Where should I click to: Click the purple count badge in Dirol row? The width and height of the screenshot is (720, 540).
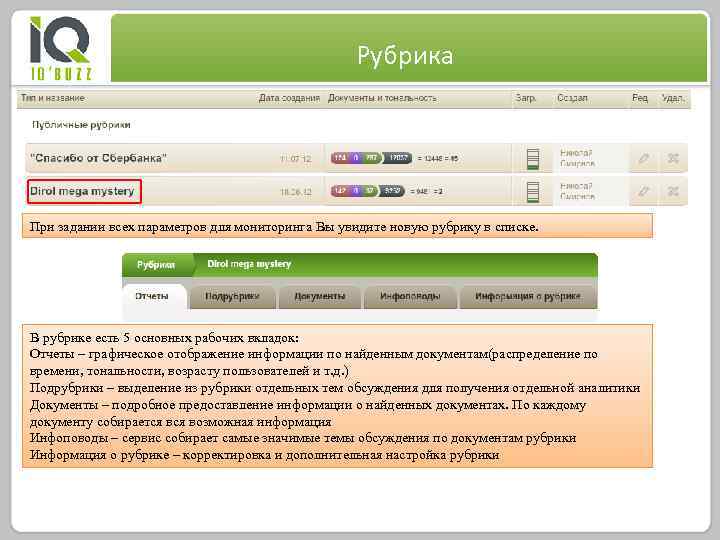point(355,191)
